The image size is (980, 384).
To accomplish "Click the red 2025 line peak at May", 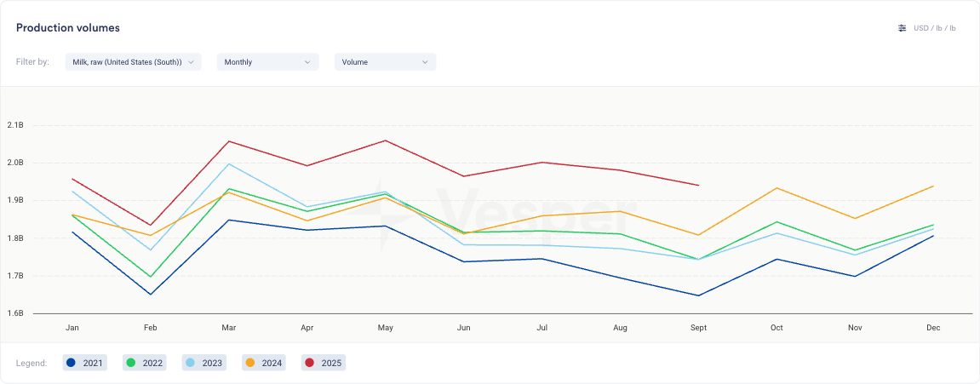I will (386, 140).
